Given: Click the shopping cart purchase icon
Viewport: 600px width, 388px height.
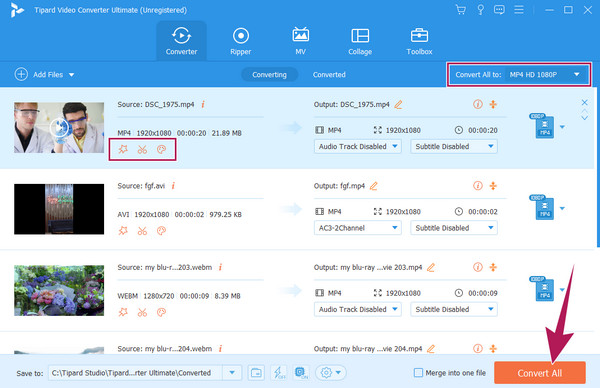Looking at the screenshot, I should tap(461, 10).
